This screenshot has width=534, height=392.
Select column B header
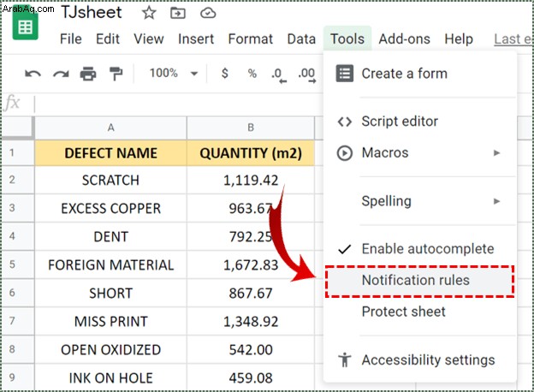(x=251, y=128)
